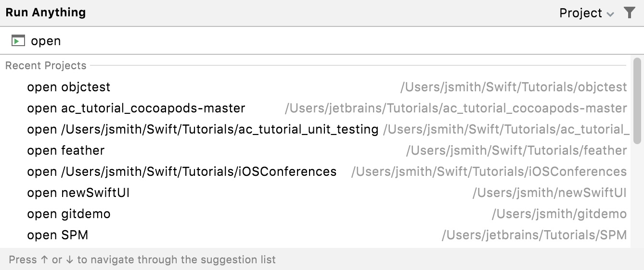Screen dimensions: 644x270
Task: Pick "open SPM" from recent projects
Action: pyautogui.click(x=58, y=235)
